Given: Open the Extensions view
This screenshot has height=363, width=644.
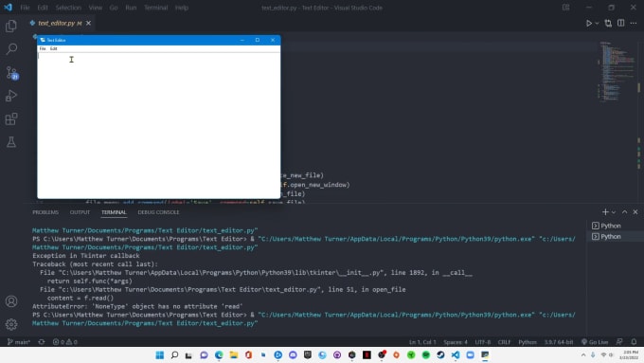Looking at the screenshot, I should pyautogui.click(x=11, y=119).
